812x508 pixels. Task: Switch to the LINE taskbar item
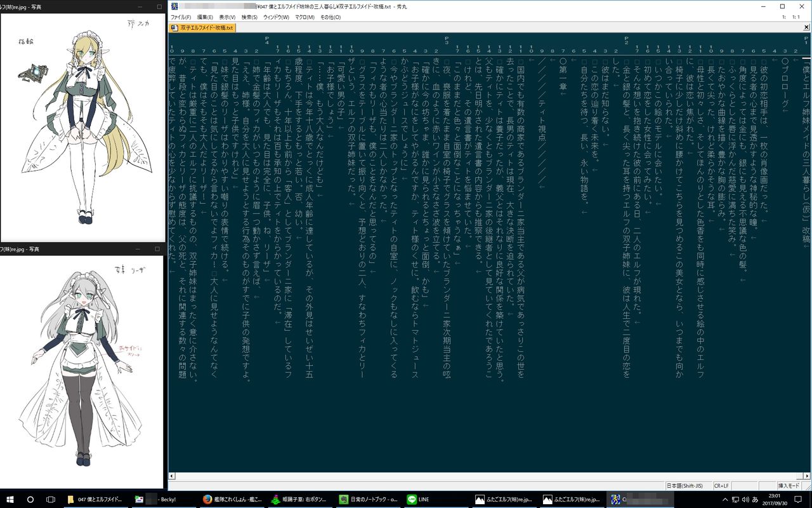pyautogui.click(x=435, y=500)
